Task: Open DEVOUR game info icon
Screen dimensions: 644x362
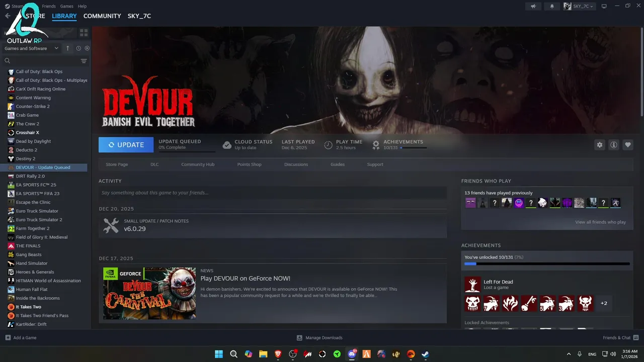Action: tap(614, 145)
